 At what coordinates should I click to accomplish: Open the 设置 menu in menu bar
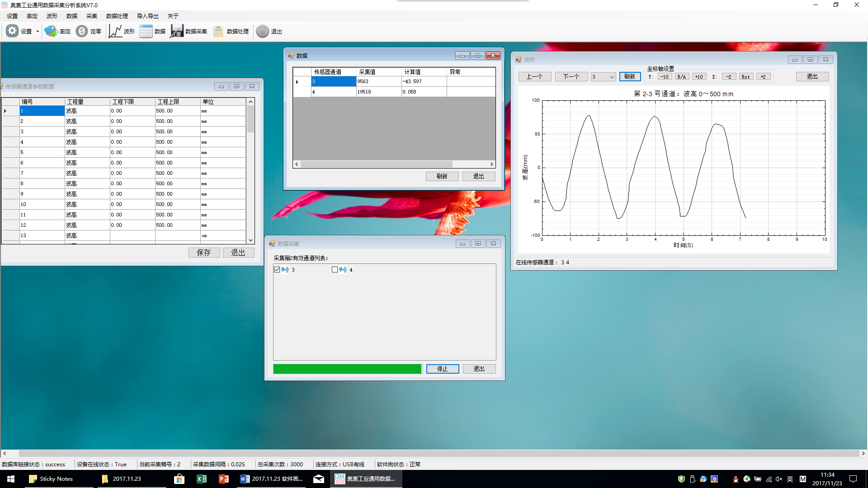click(x=12, y=16)
